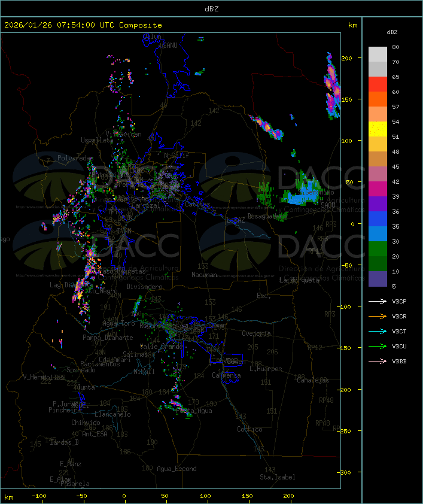Click the Sta.Isabel location label
The width and height of the screenshot is (423, 504).
pyautogui.click(x=278, y=477)
